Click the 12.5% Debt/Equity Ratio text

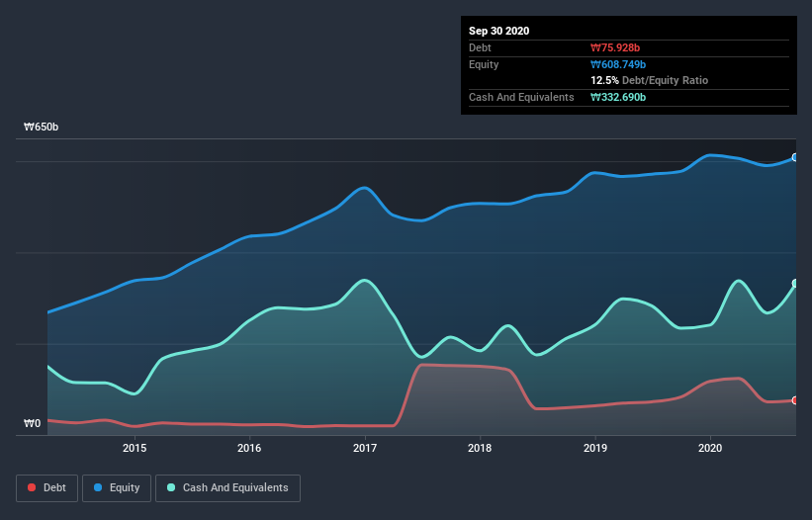click(650, 80)
